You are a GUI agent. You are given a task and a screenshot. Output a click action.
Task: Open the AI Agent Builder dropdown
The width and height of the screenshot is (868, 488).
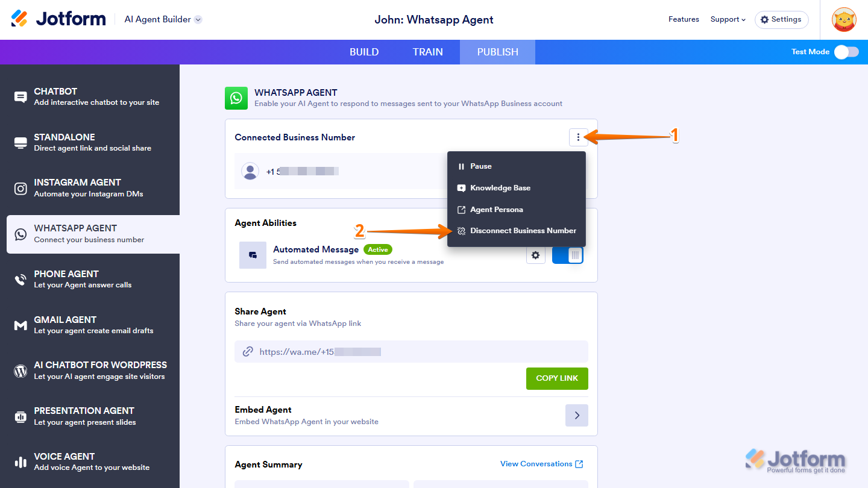(163, 19)
